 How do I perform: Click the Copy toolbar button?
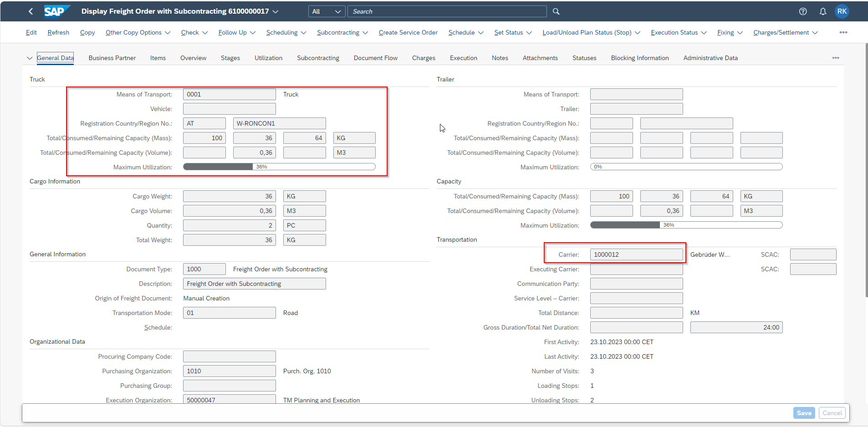click(x=87, y=32)
